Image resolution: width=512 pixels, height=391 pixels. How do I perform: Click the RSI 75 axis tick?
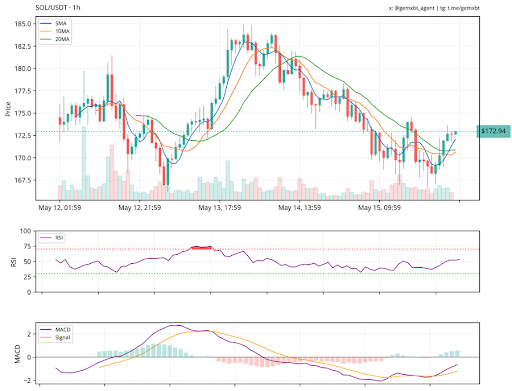click(x=27, y=247)
